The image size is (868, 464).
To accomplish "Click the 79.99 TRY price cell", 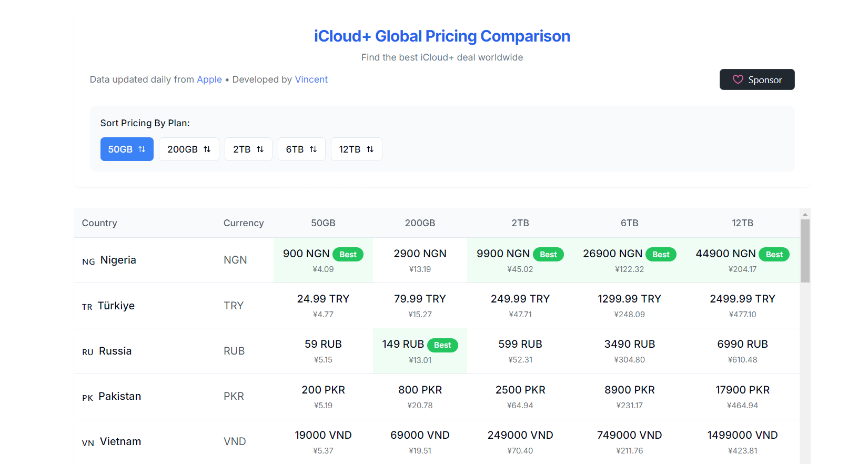I will [420, 306].
